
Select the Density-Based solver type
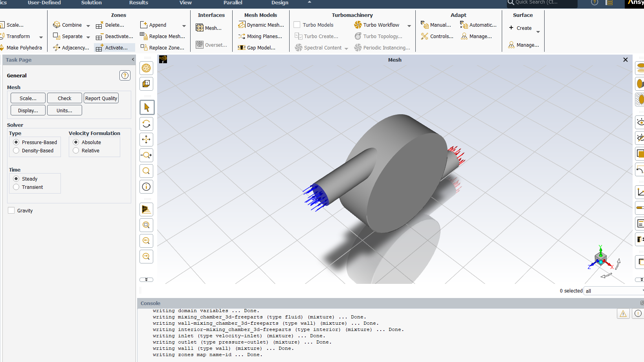[x=16, y=151]
